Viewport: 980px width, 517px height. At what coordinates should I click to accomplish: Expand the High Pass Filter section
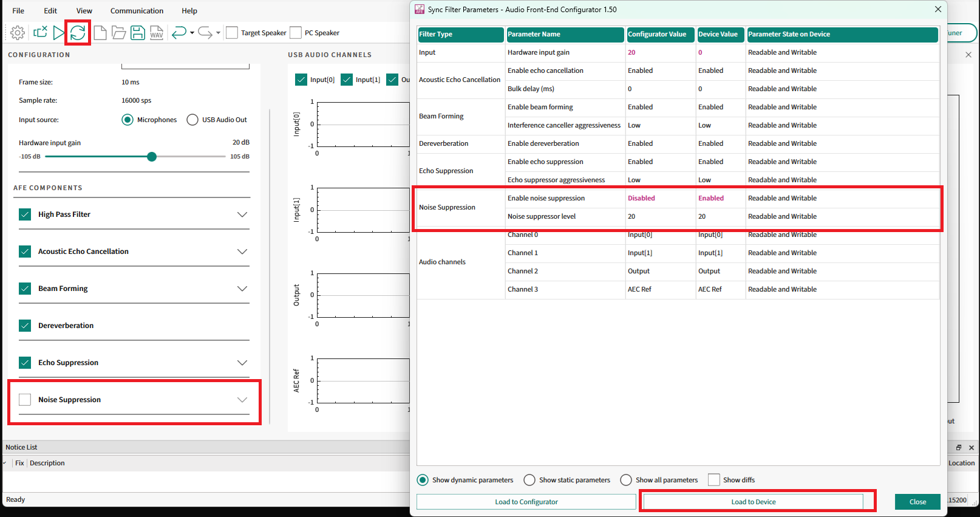[242, 214]
